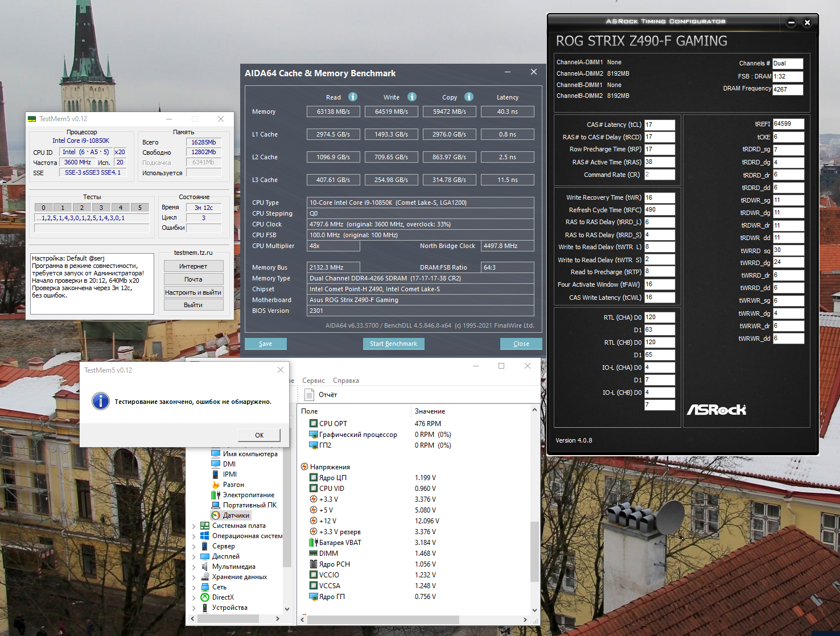Open the Справка menu in AIDA64

[x=346, y=381]
